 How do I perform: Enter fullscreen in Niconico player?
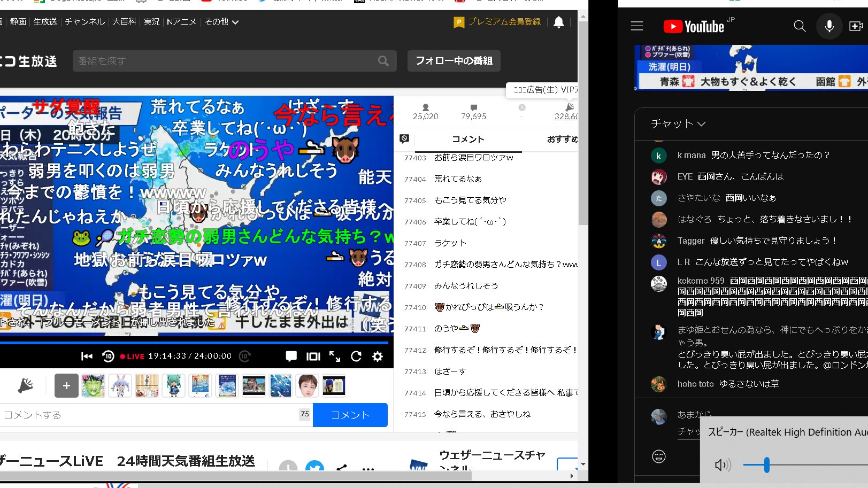[x=335, y=357]
